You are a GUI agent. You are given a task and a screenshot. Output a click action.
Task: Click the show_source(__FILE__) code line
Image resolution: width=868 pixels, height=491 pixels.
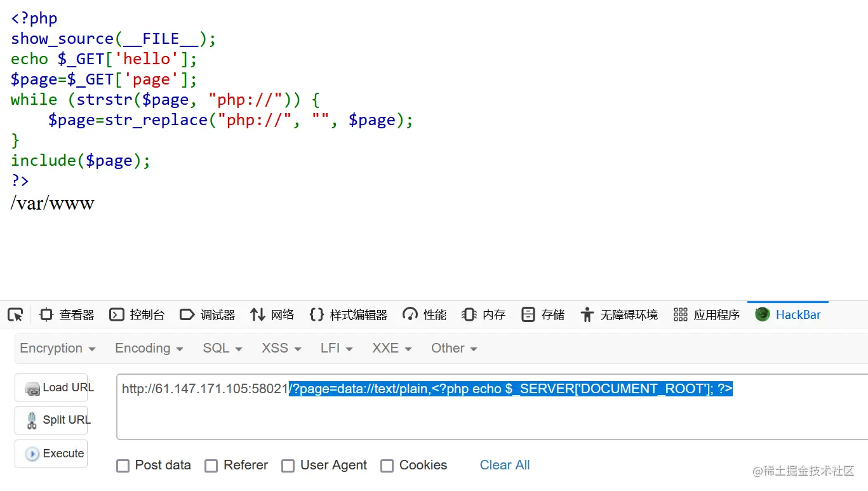114,39
